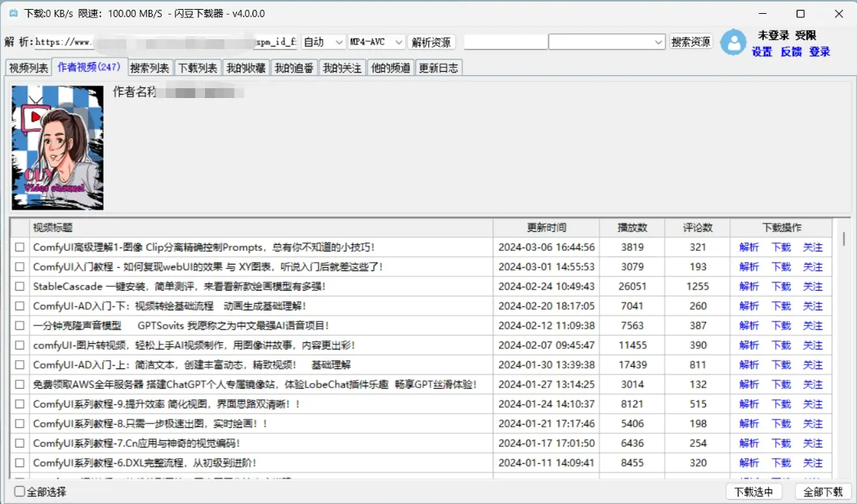857x504 pixels.
Task: Click the 登录 login link
Action: tap(819, 51)
